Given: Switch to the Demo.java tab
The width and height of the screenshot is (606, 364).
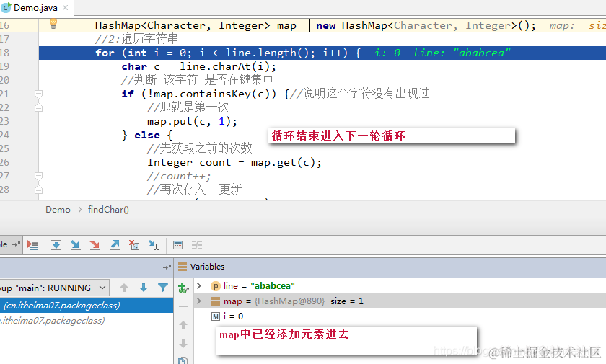Looking at the screenshot, I should click(x=35, y=8).
